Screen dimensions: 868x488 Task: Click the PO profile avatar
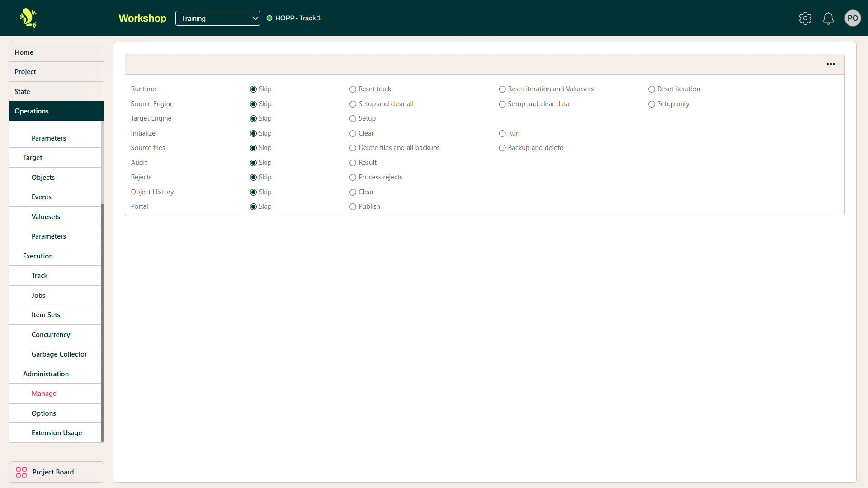(853, 18)
